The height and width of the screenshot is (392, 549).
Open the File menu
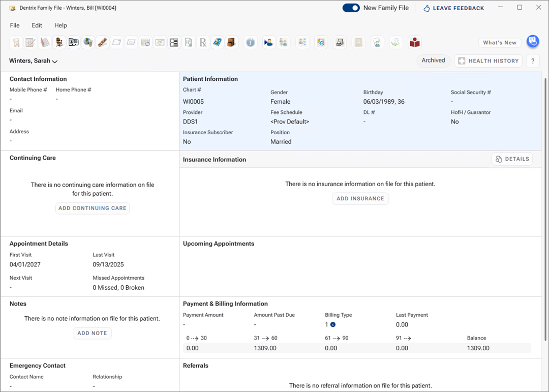pyautogui.click(x=15, y=25)
